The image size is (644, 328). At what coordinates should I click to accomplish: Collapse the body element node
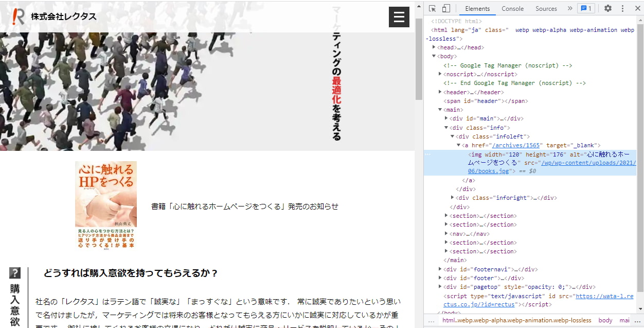[434, 56]
